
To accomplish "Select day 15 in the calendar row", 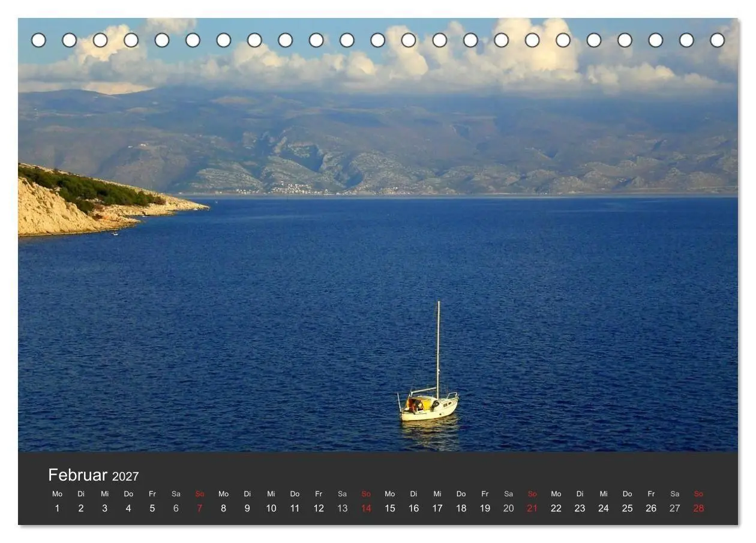I will 390,508.
